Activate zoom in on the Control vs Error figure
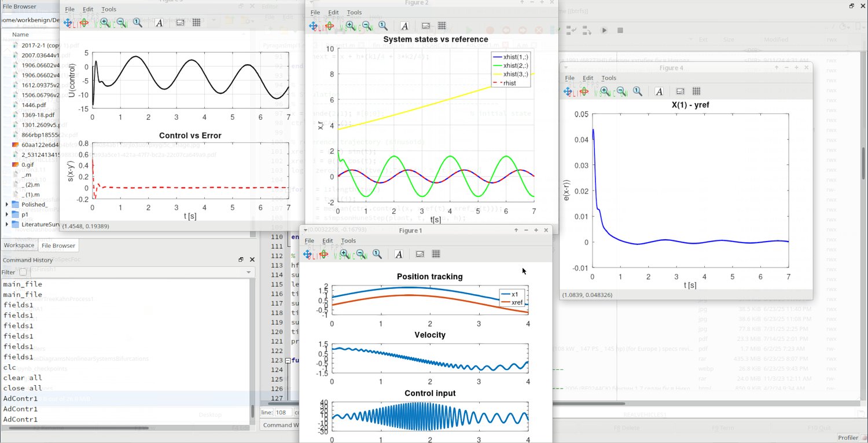 [105, 23]
